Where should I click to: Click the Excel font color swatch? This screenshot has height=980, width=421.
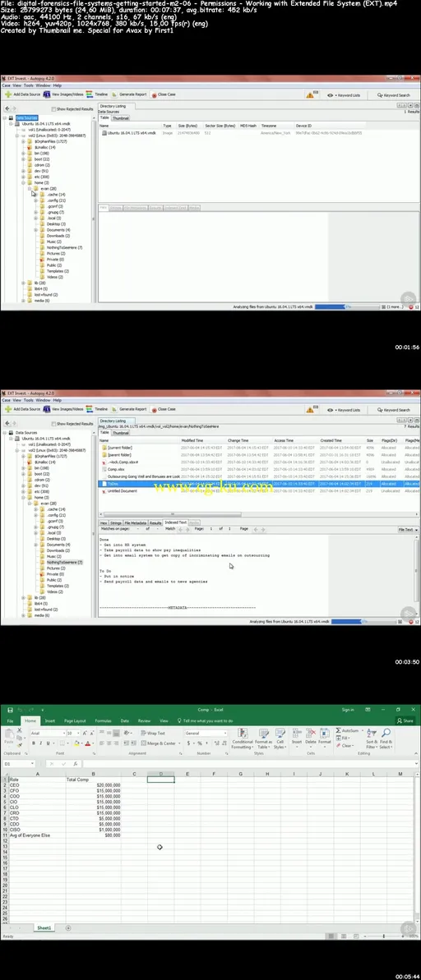pyautogui.click(x=88, y=743)
